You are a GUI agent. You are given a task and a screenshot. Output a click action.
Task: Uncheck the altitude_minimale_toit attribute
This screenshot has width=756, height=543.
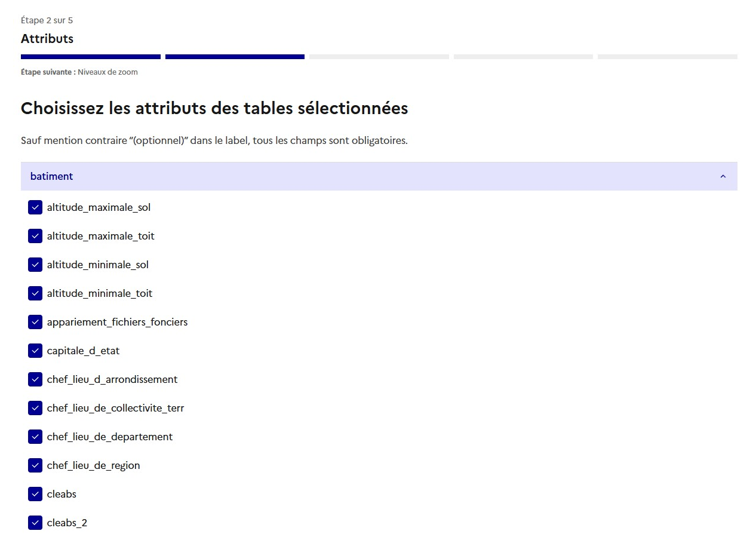coord(35,293)
